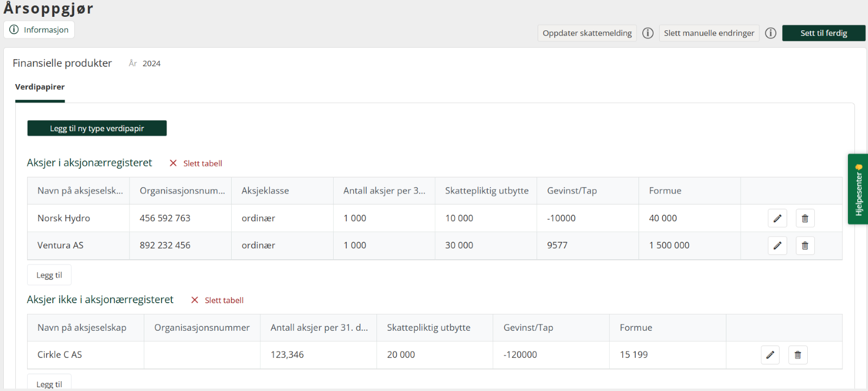Click Gevinst/Tap value -120000
The height and width of the screenshot is (391, 868).
[520, 355]
